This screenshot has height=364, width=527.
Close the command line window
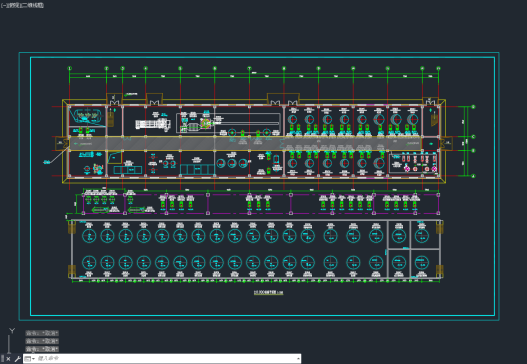[8, 359]
